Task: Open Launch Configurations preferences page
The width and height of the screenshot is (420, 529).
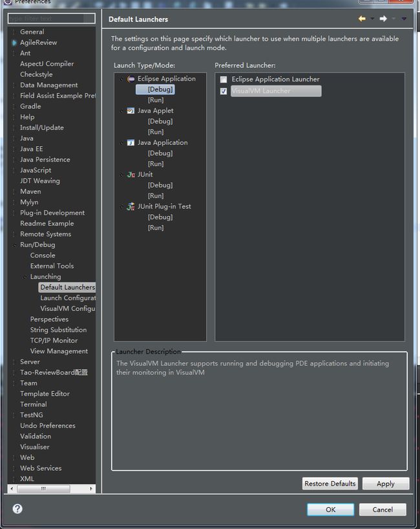Action: coord(68,298)
